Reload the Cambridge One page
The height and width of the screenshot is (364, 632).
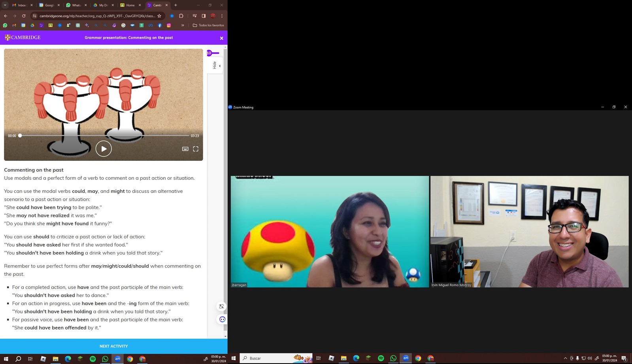pos(24,16)
